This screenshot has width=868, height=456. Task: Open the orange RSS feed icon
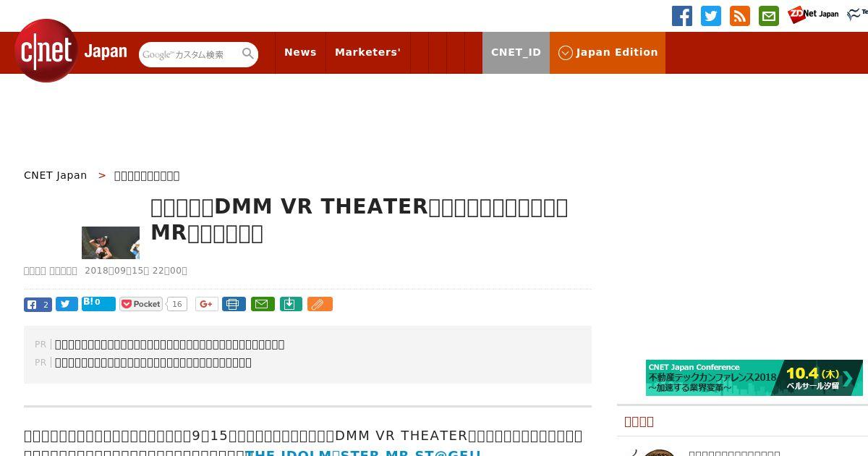pos(740,16)
